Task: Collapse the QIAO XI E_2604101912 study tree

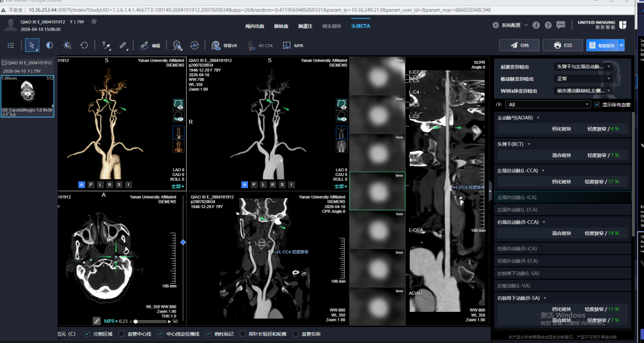Action: [4, 63]
